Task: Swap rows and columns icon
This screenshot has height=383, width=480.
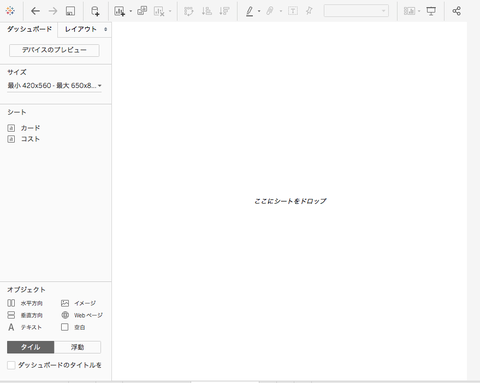Action: [189, 11]
